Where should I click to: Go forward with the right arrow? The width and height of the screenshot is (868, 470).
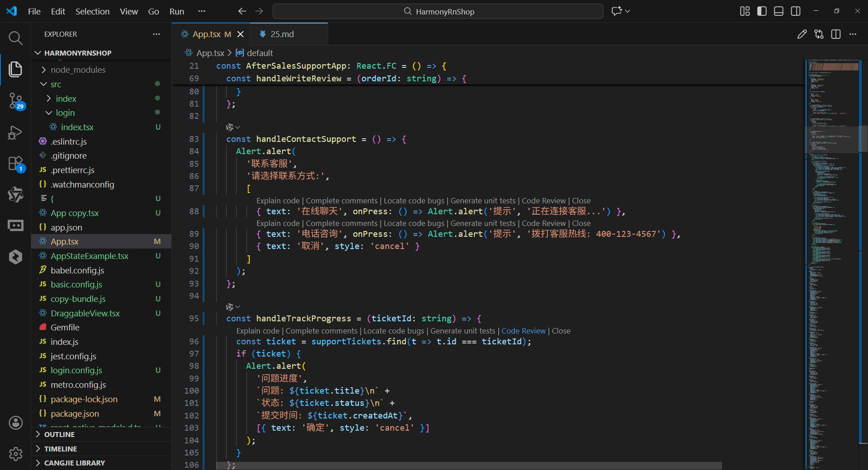pyautogui.click(x=259, y=11)
